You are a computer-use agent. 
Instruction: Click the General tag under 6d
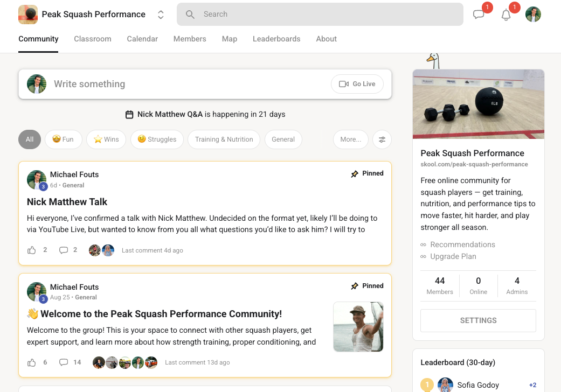click(73, 185)
